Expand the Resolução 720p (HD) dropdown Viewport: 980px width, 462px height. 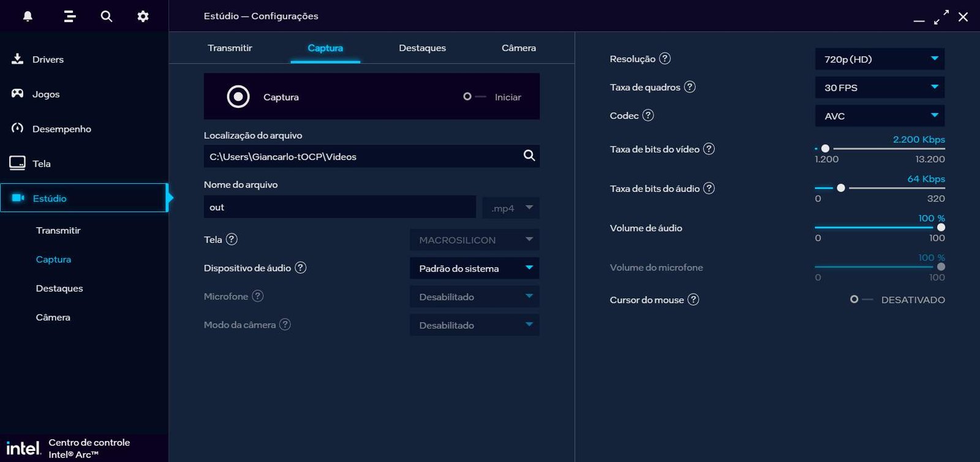click(879, 59)
